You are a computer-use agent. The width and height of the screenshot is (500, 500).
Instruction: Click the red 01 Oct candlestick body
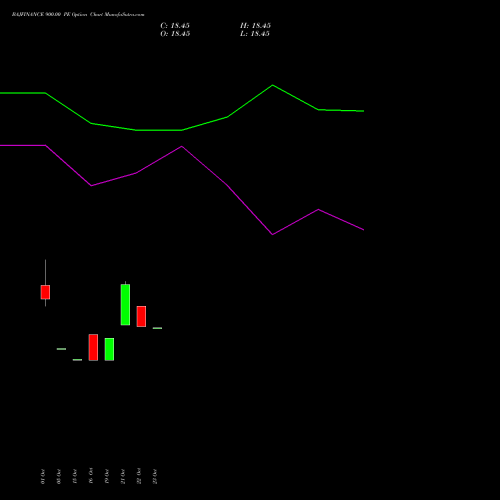click(45, 292)
